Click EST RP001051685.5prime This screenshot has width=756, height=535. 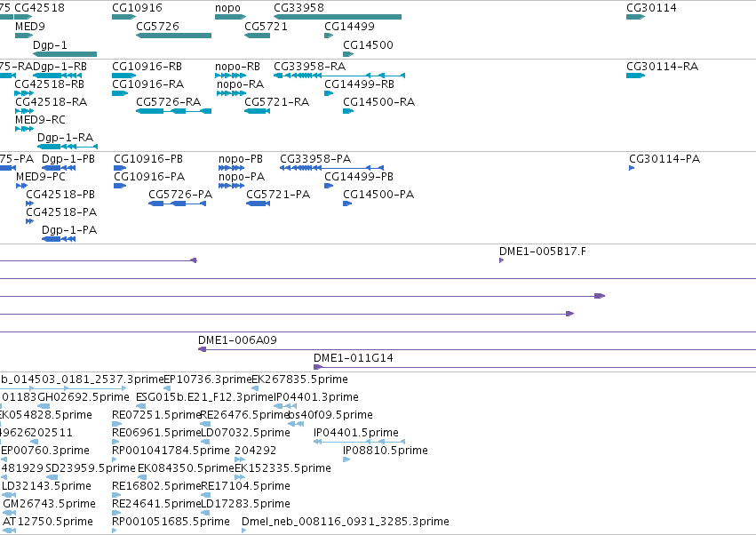click(115, 531)
